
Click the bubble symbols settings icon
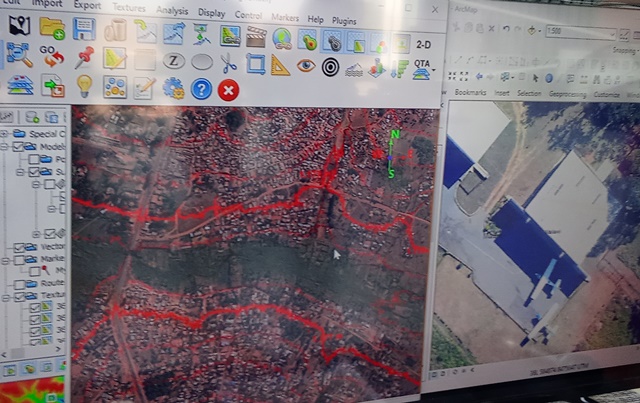tap(115, 87)
